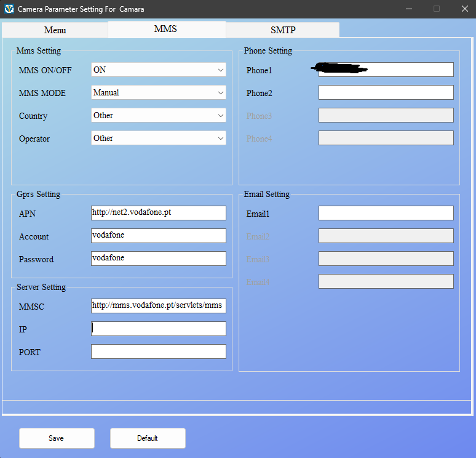Focus the PORT input field
This screenshot has width=476, height=458.
(159, 352)
